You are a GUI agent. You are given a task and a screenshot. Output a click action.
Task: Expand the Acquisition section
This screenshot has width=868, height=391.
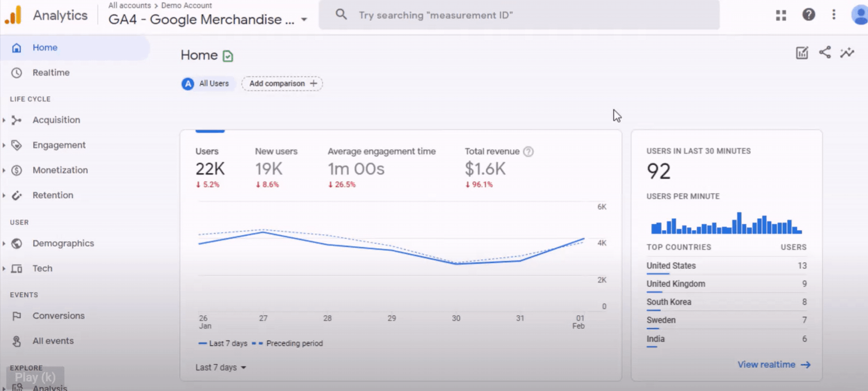[4, 120]
